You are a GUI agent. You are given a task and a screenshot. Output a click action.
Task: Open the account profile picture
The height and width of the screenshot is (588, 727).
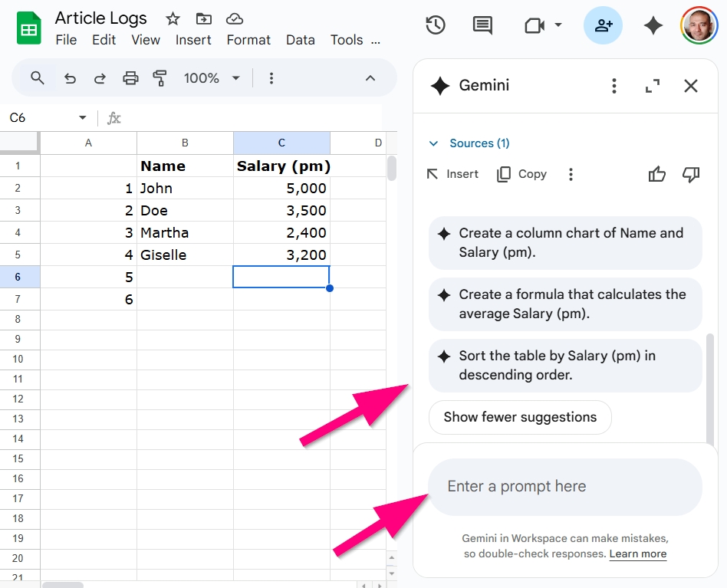coord(699,25)
